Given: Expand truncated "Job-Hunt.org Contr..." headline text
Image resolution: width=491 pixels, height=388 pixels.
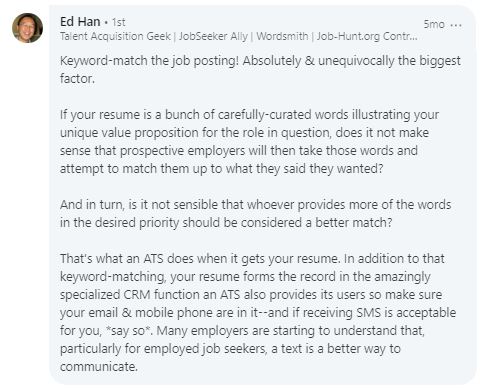Looking at the screenshot, I should pos(367,36).
